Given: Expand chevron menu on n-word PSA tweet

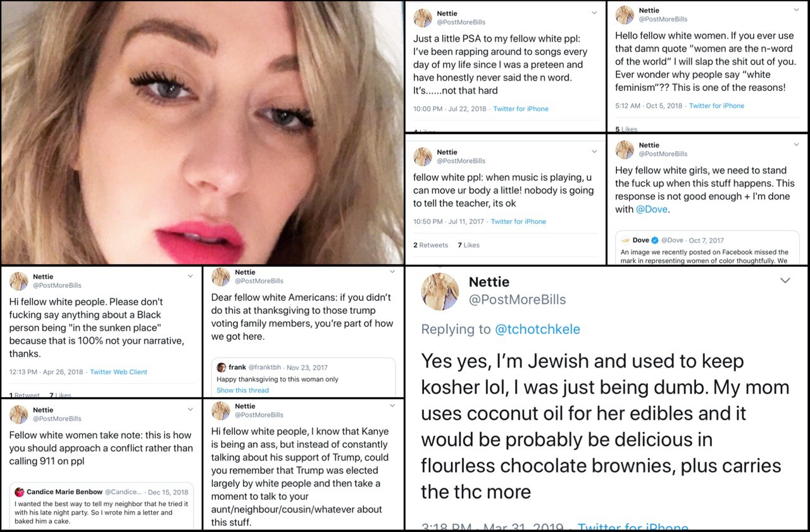Looking at the screenshot, I should click(x=594, y=12).
